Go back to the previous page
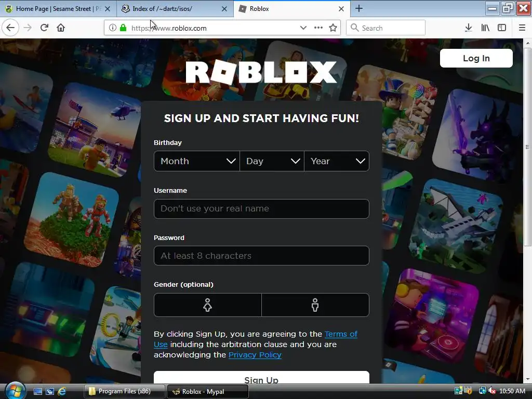 10,28
